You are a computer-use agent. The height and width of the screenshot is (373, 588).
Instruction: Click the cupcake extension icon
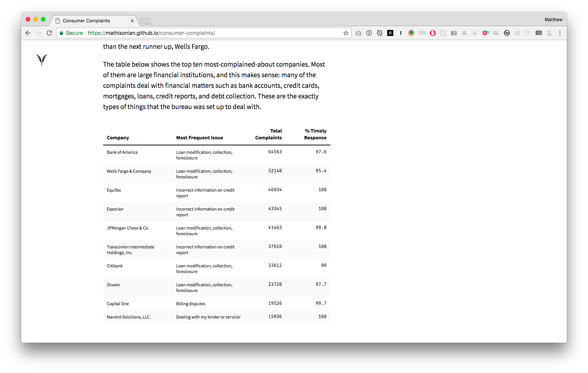pyautogui.click(x=549, y=33)
